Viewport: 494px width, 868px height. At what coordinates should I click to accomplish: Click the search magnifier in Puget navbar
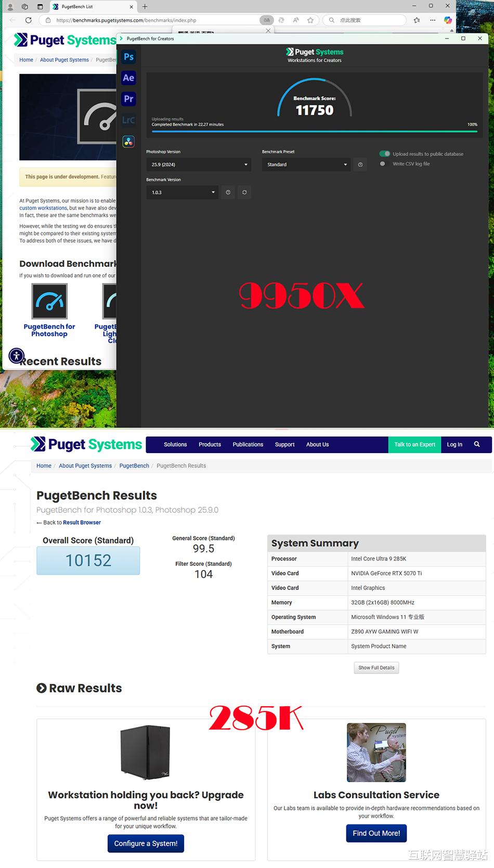point(477,445)
